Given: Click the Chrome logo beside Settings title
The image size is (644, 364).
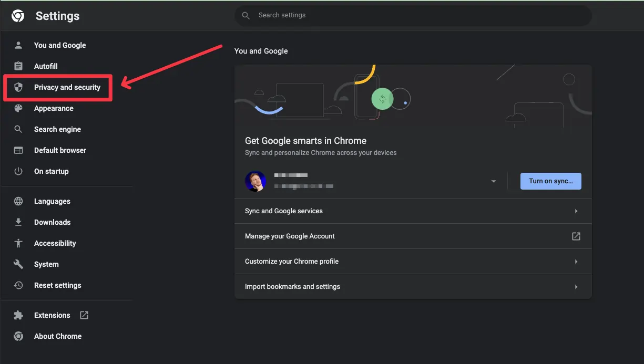Looking at the screenshot, I should [x=18, y=16].
